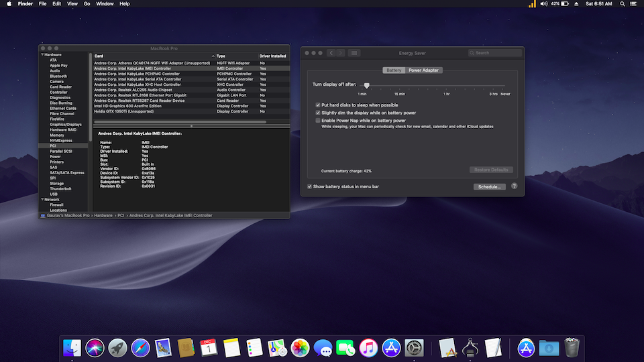This screenshot has width=644, height=362.
Task: Switch to the Power Adapter tab
Action: click(425, 70)
